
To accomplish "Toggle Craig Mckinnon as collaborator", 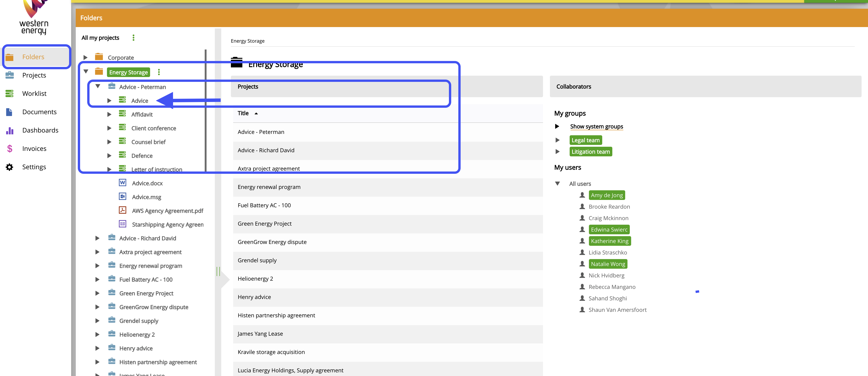I will click(608, 218).
